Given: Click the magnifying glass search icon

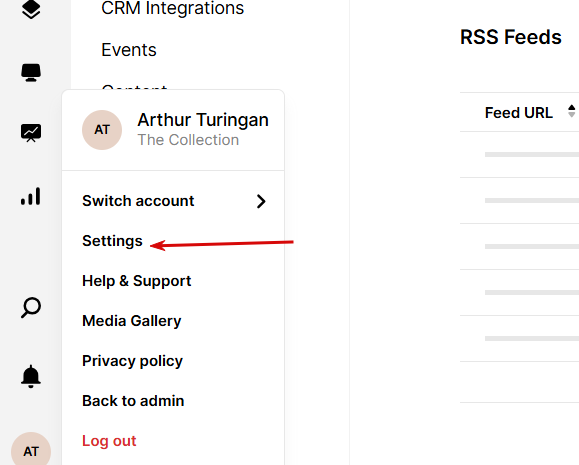Looking at the screenshot, I should (x=31, y=307).
